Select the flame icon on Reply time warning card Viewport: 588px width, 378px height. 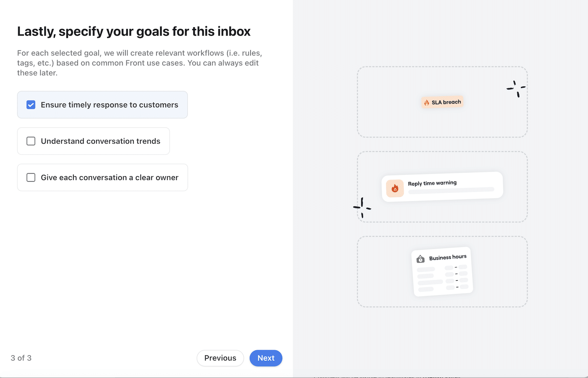(394, 188)
